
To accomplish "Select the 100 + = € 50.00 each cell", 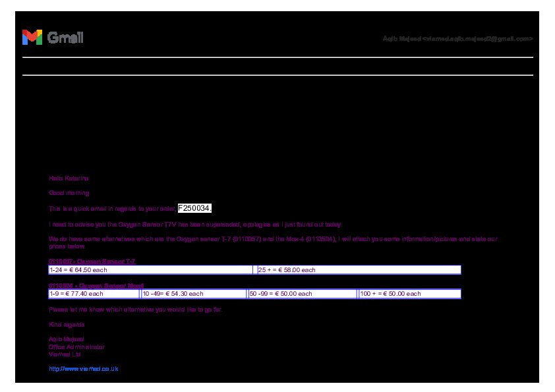I will tap(409, 294).
